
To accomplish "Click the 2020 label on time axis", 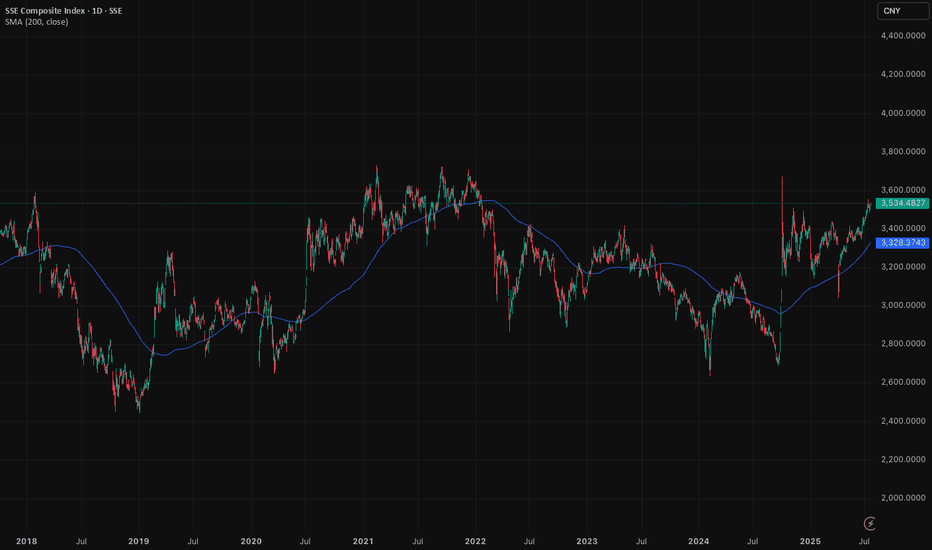I will pyautogui.click(x=250, y=540).
